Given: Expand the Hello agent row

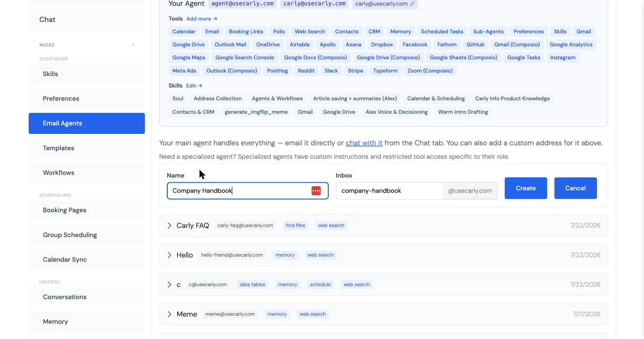Looking at the screenshot, I should tap(169, 255).
